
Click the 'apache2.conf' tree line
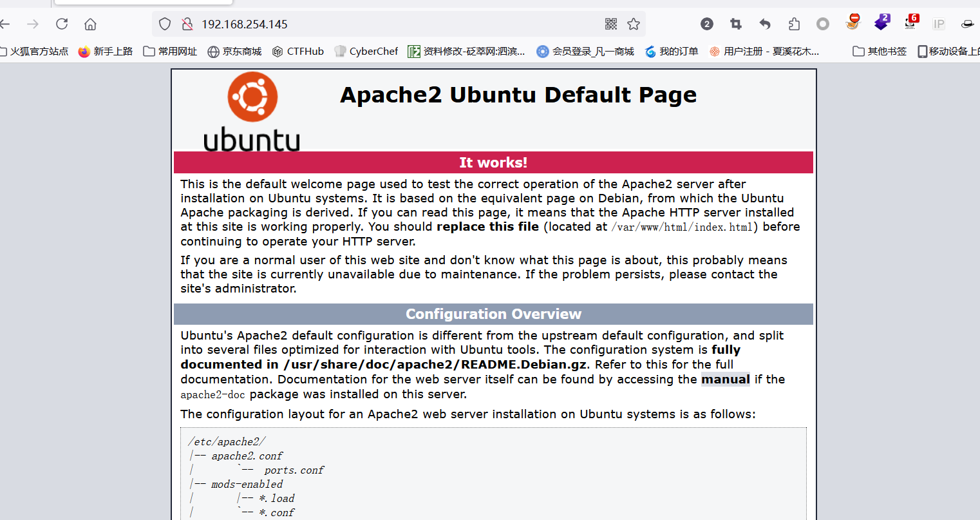coord(247,456)
